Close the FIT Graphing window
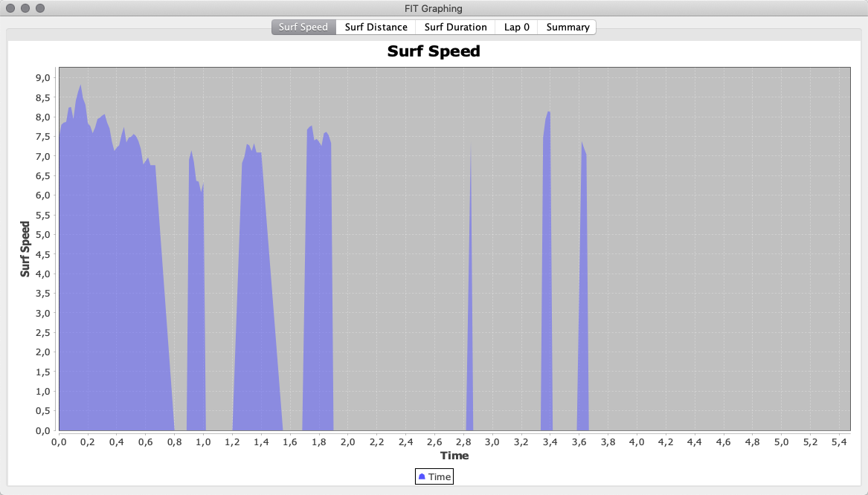The height and width of the screenshot is (495, 868). pos(10,8)
